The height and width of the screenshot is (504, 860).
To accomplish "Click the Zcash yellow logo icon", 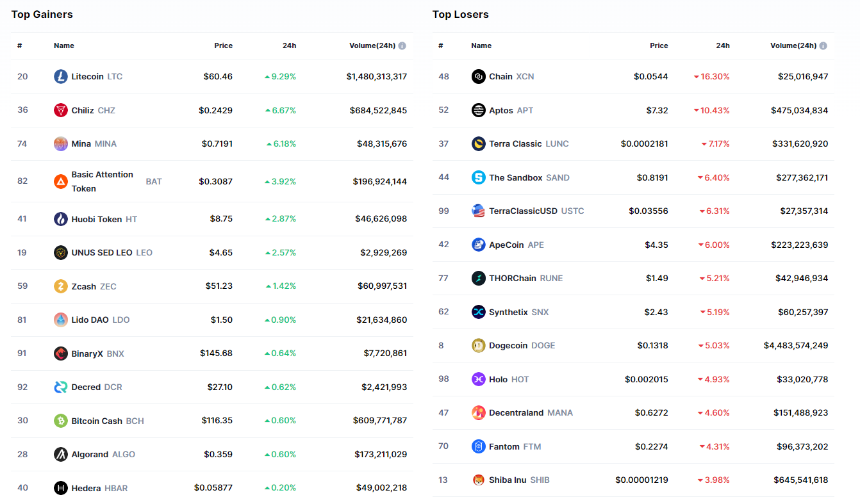I will tap(61, 286).
